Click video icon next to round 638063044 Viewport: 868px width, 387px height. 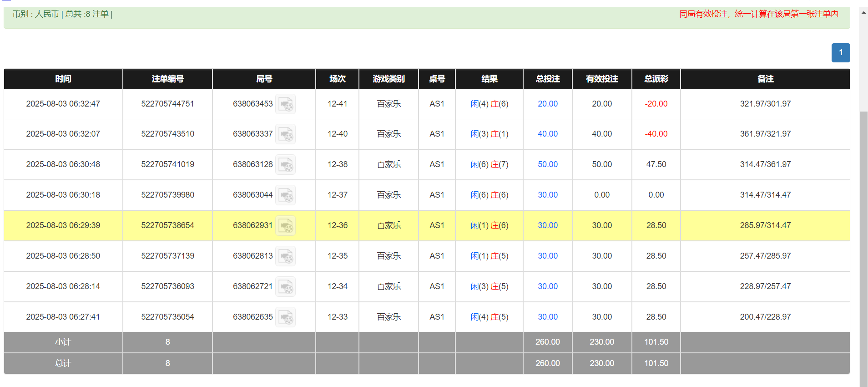[286, 195]
